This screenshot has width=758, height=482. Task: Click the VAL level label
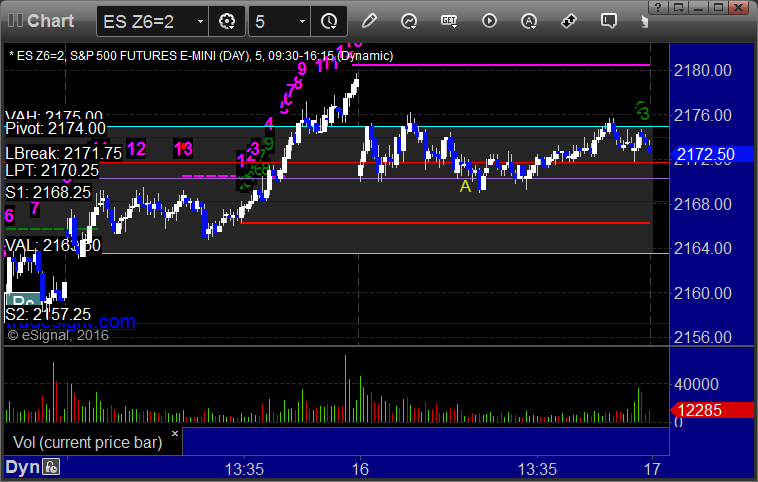[x=53, y=246]
